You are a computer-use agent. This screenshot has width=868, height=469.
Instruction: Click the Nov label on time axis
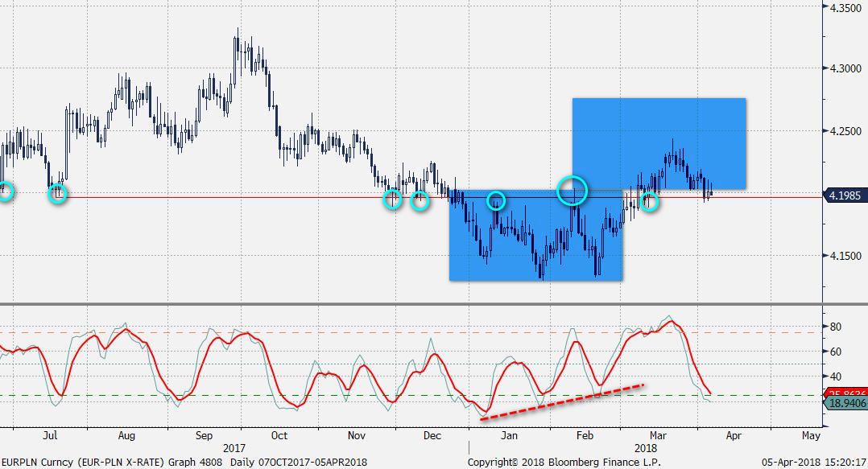coord(357,436)
